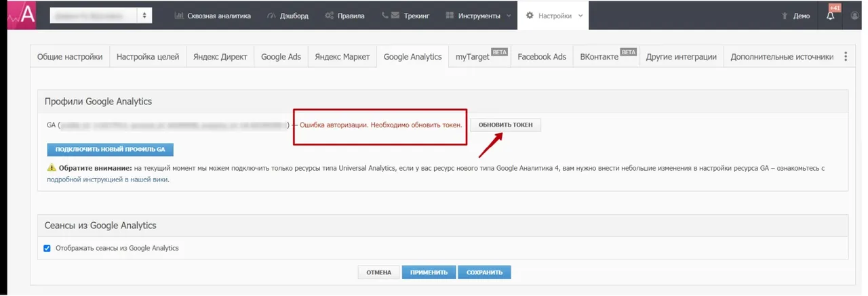Open the подробной инструкцией в нашей вики link
Image resolution: width=868 pixels, height=296 pixels.
(107, 179)
